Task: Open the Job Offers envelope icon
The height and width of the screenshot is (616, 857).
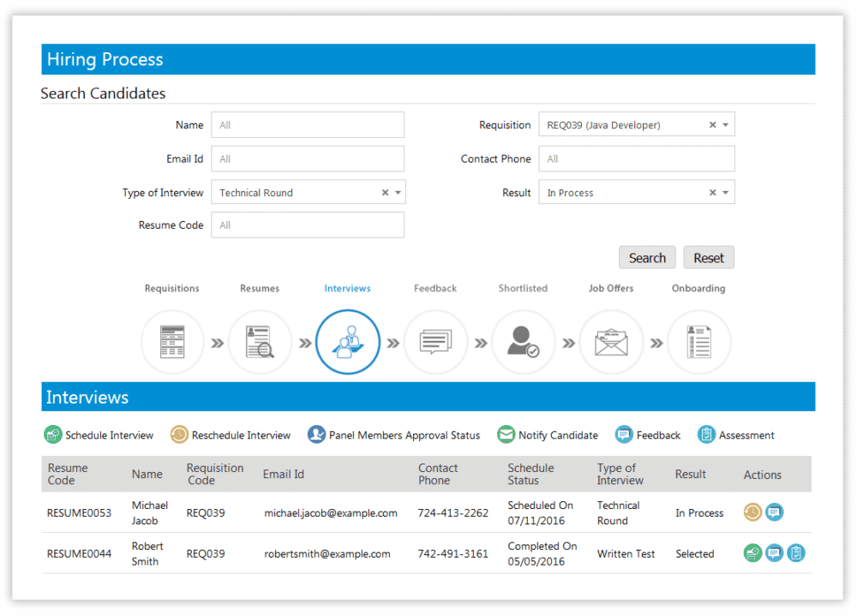Action: (x=611, y=342)
